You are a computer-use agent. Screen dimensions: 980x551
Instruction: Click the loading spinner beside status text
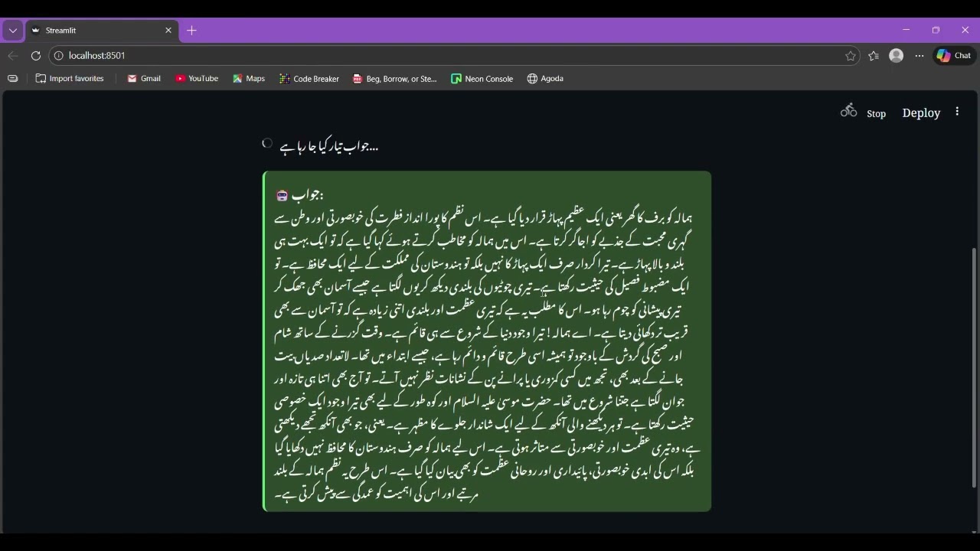click(267, 143)
